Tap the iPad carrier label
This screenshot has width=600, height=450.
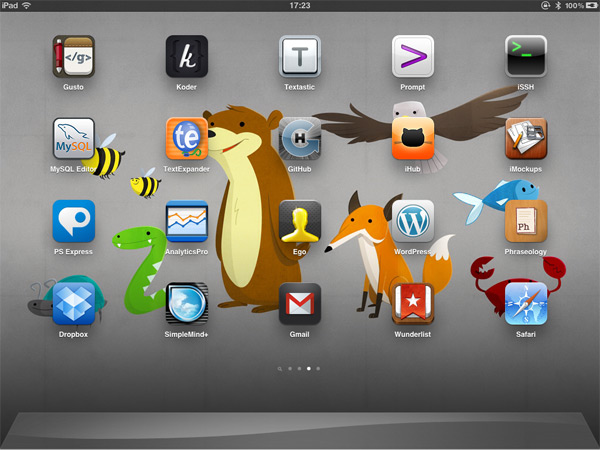[x=10, y=5]
